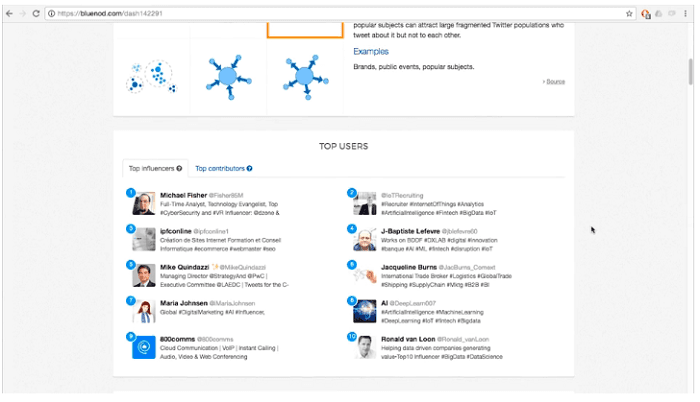Open the Maria Johnsen profile name
This screenshot has width=700, height=402.
tap(183, 303)
